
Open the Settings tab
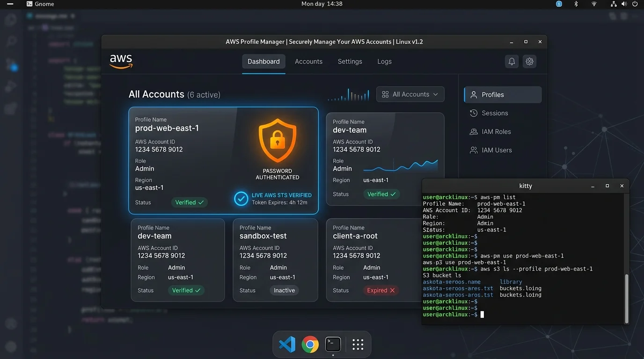coord(350,62)
